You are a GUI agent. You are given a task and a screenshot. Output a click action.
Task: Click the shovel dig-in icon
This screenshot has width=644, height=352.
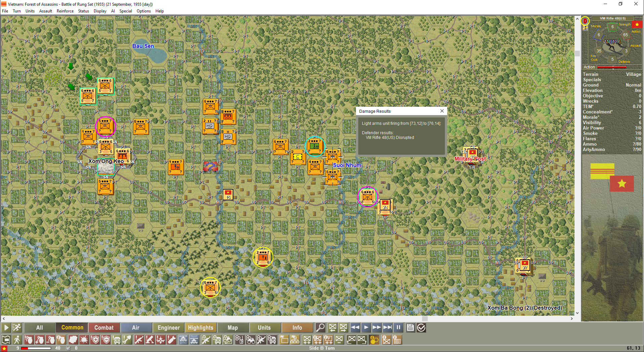[127, 340]
